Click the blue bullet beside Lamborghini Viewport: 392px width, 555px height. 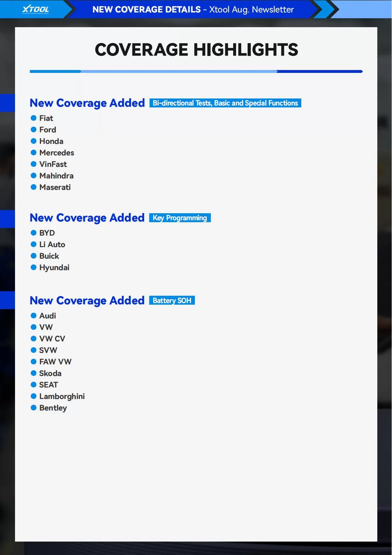34,396
